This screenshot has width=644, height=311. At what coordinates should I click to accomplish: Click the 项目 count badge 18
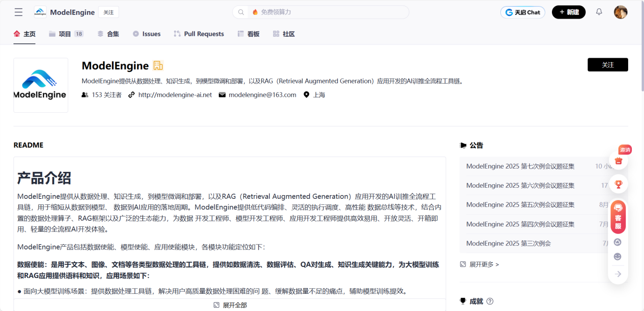[79, 34]
